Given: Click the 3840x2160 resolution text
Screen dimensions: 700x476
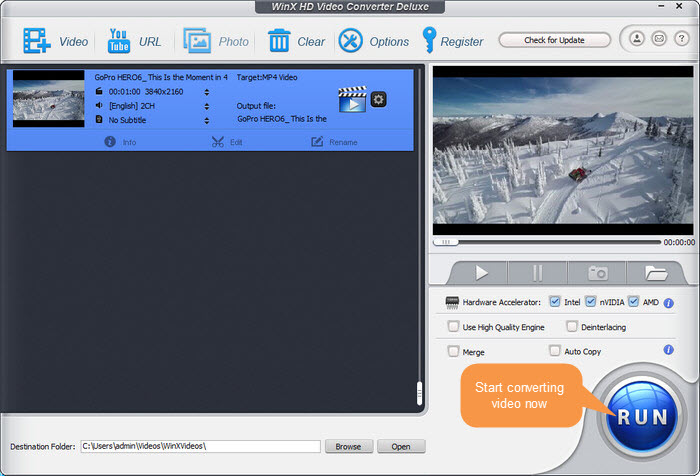Looking at the screenshot, I should pyautogui.click(x=164, y=92).
